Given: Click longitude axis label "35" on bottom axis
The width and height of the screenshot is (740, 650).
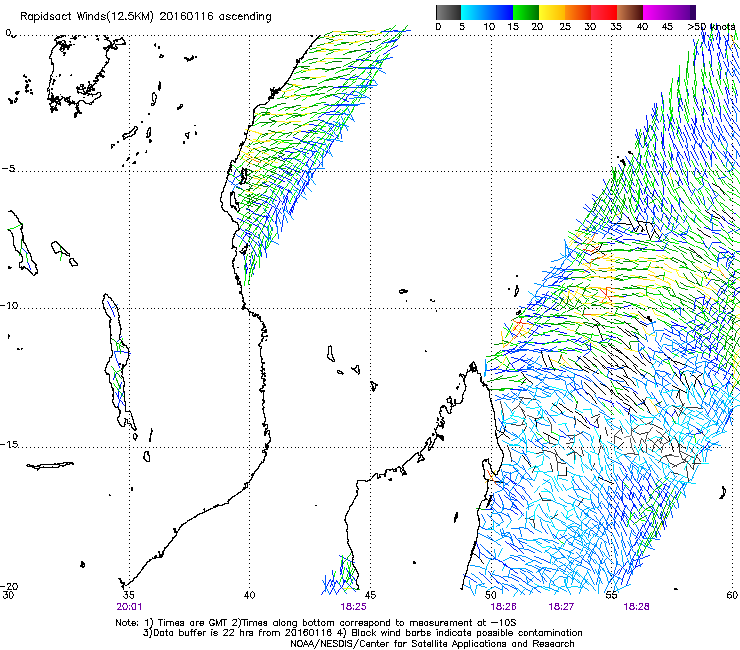Looking at the screenshot, I should pyautogui.click(x=128, y=595).
